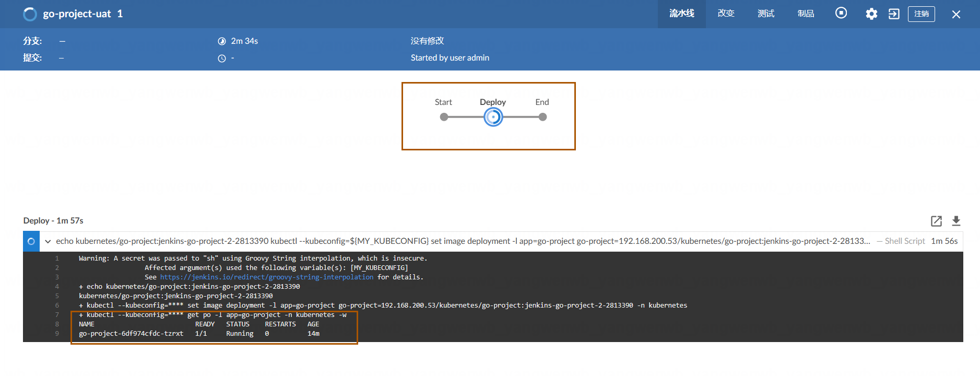
Task: Click the 'Shell Script' step label
Action: pyautogui.click(x=905, y=241)
